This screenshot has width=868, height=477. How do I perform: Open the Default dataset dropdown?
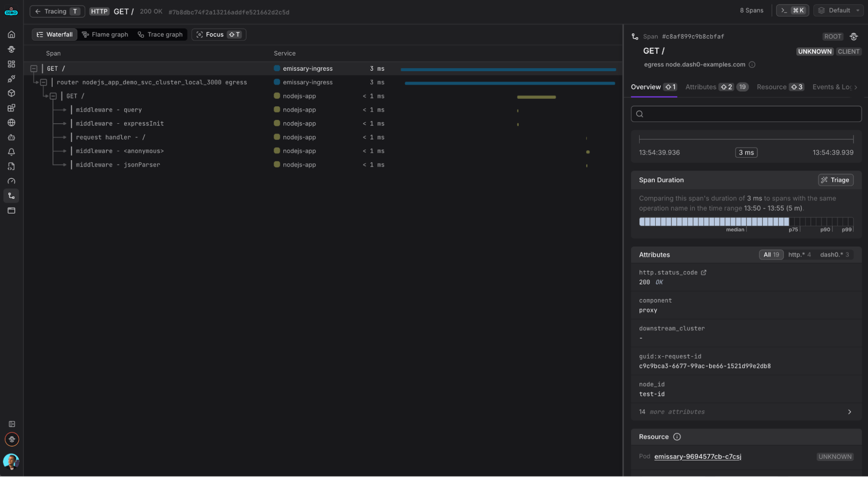pyautogui.click(x=838, y=10)
